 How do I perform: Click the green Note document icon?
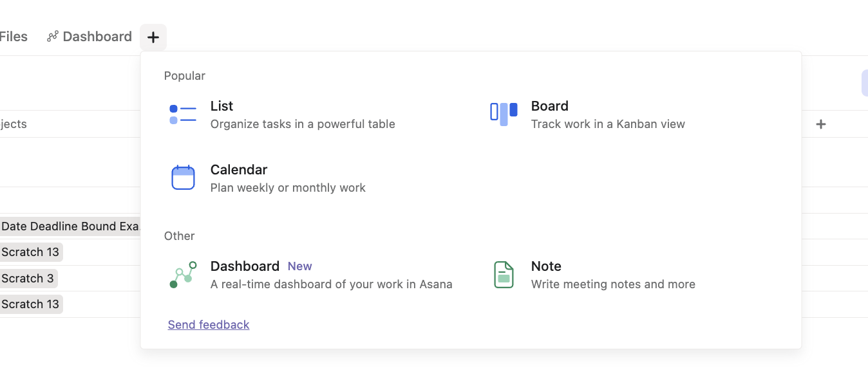click(504, 275)
